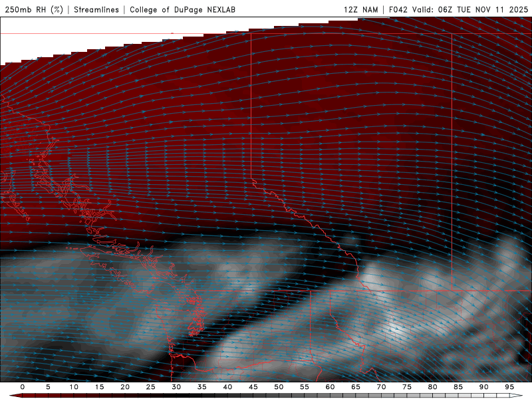Select the '90' label on the colorbar
The image size is (532, 399).
[483, 387]
